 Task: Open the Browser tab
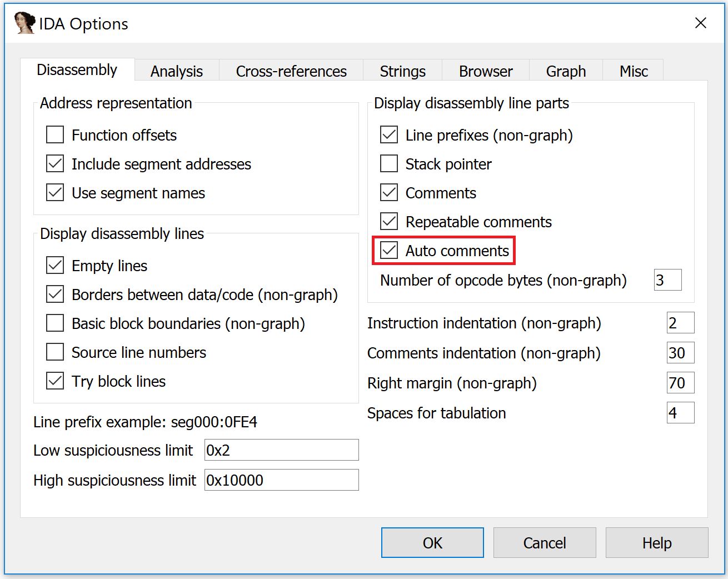(486, 71)
